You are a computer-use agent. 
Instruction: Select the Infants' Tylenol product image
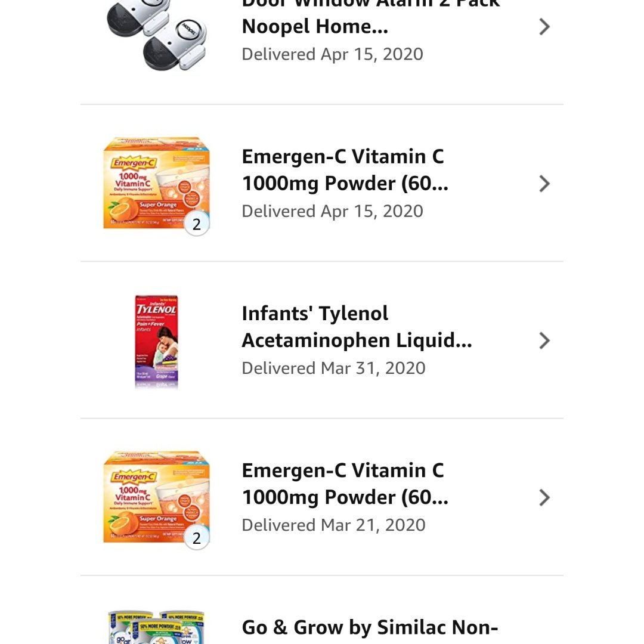(156, 341)
